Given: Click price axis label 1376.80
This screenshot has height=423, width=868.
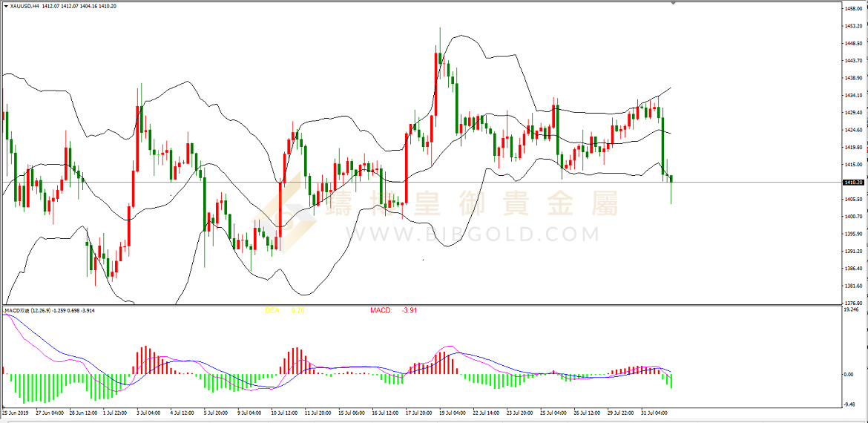Looking at the screenshot, I should pyautogui.click(x=853, y=304).
